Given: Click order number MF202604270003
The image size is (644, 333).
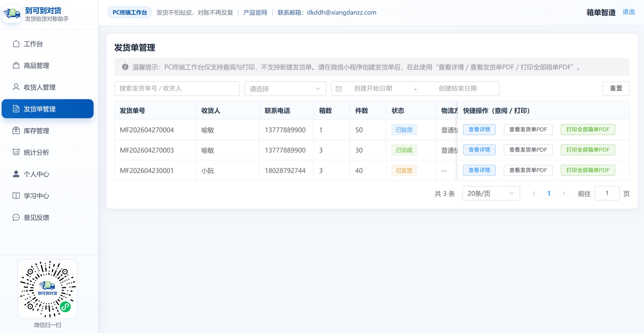Looking at the screenshot, I should tap(147, 150).
